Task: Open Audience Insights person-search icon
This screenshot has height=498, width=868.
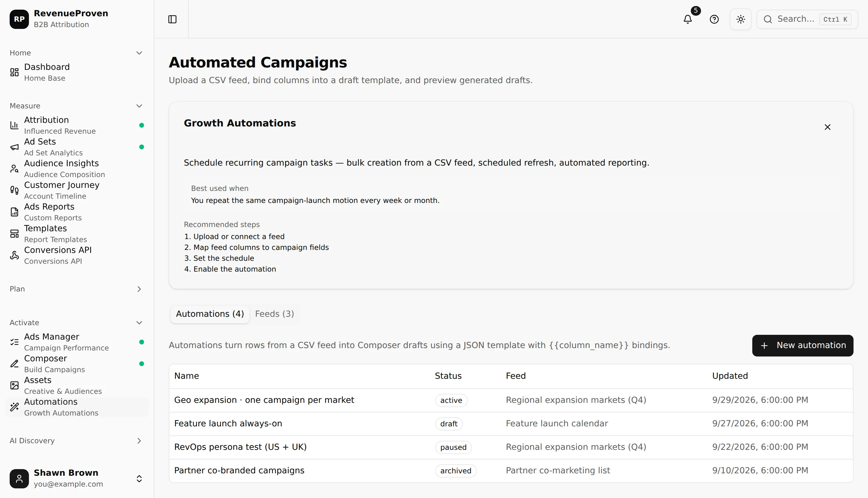Action: tap(14, 169)
